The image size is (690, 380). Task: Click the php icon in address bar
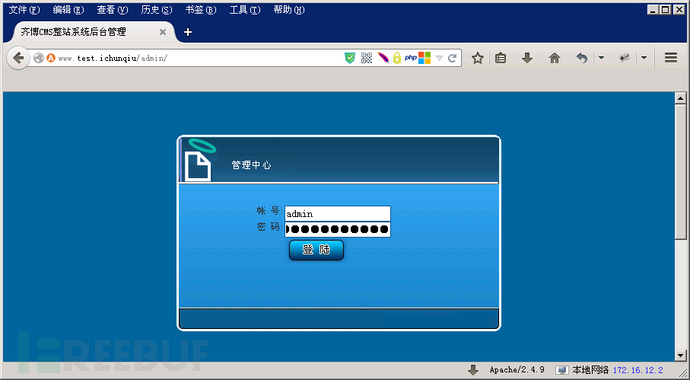pyautogui.click(x=411, y=58)
